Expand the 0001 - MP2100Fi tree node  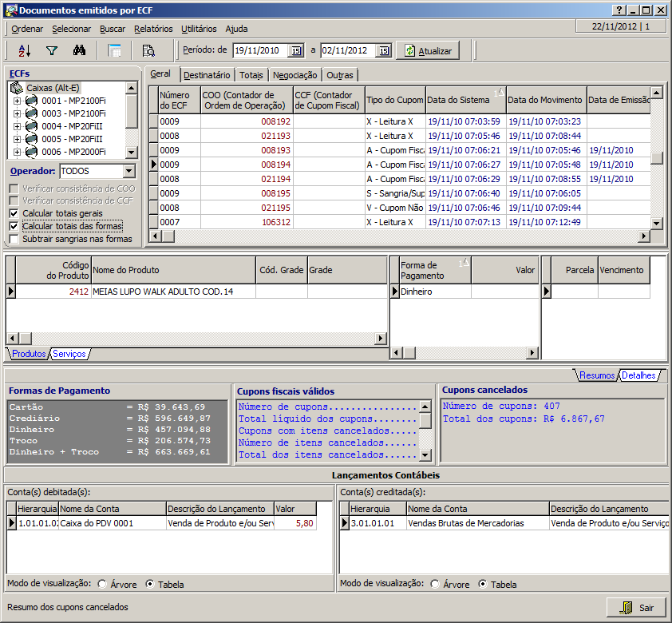(x=17, y=101)
